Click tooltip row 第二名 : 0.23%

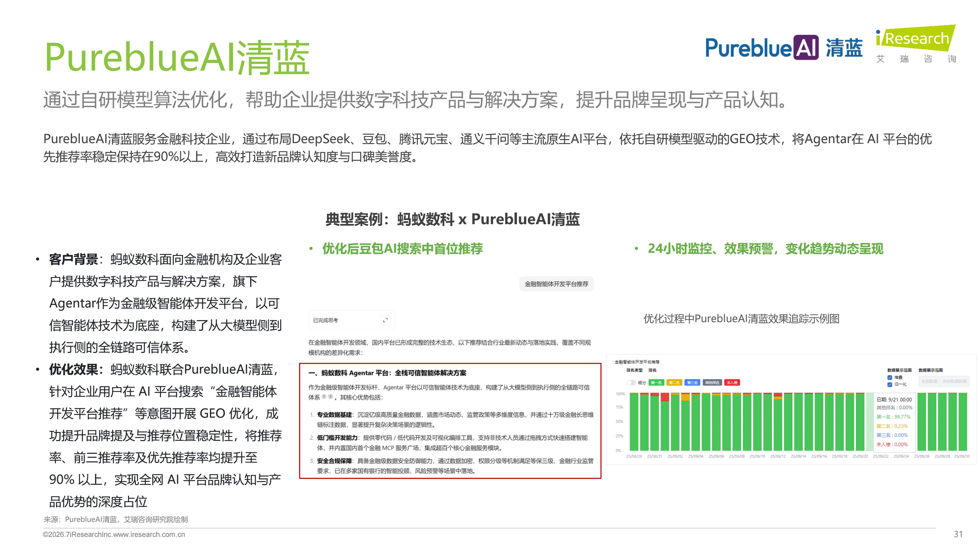point(892,426)
